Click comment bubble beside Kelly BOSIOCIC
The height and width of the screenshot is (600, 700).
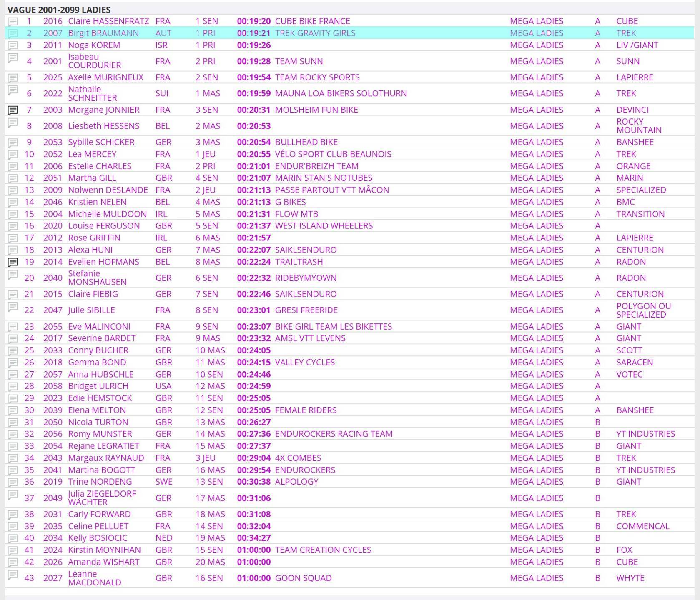[13, 538]
